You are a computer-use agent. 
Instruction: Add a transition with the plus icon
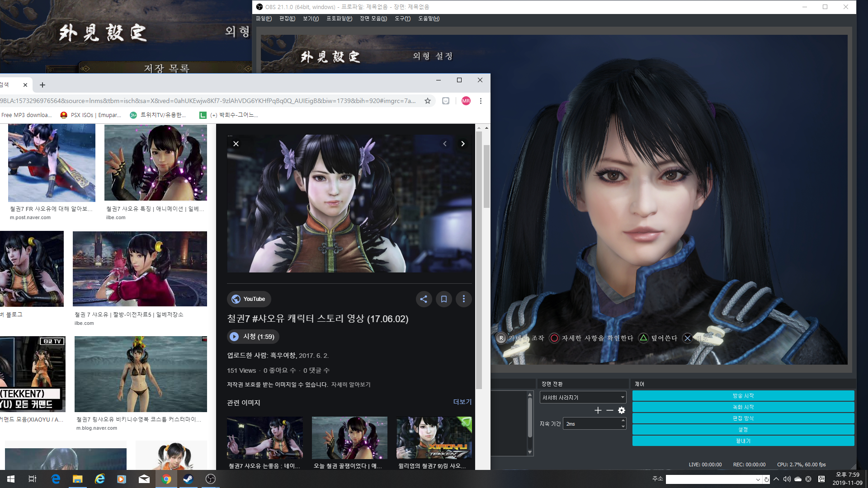click(598, 410)
